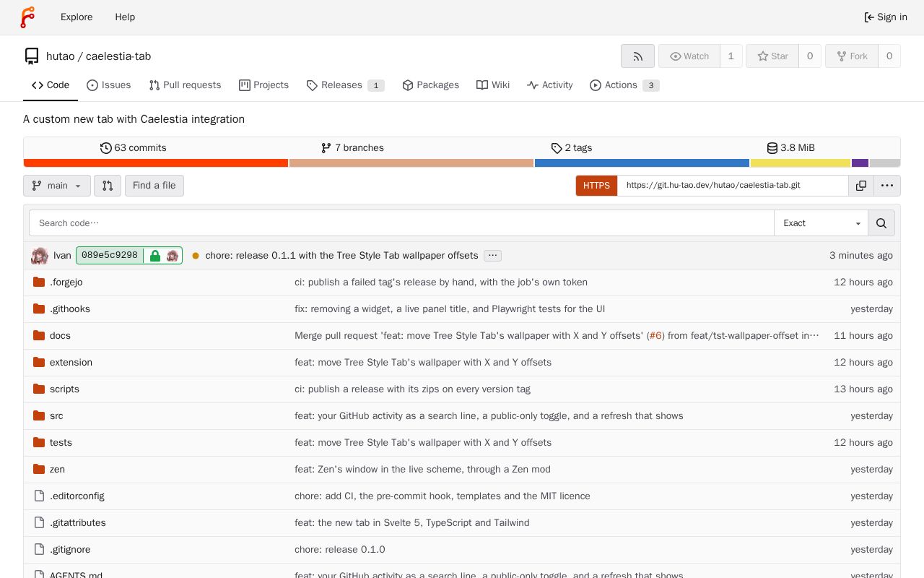Viewport: 924px width, 578px height.
Task: Click the Find a file button
Action: click(x=154, y=186)
